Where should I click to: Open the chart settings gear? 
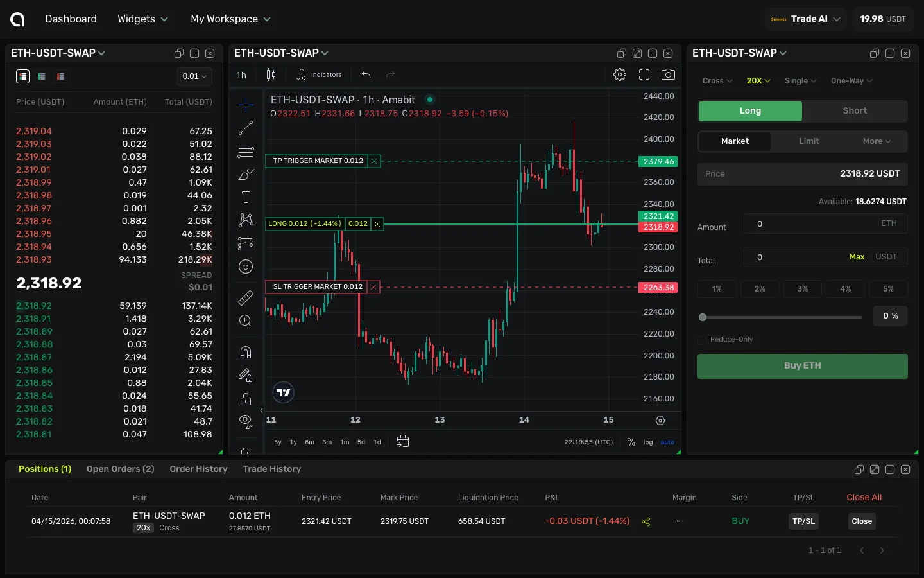619,74
